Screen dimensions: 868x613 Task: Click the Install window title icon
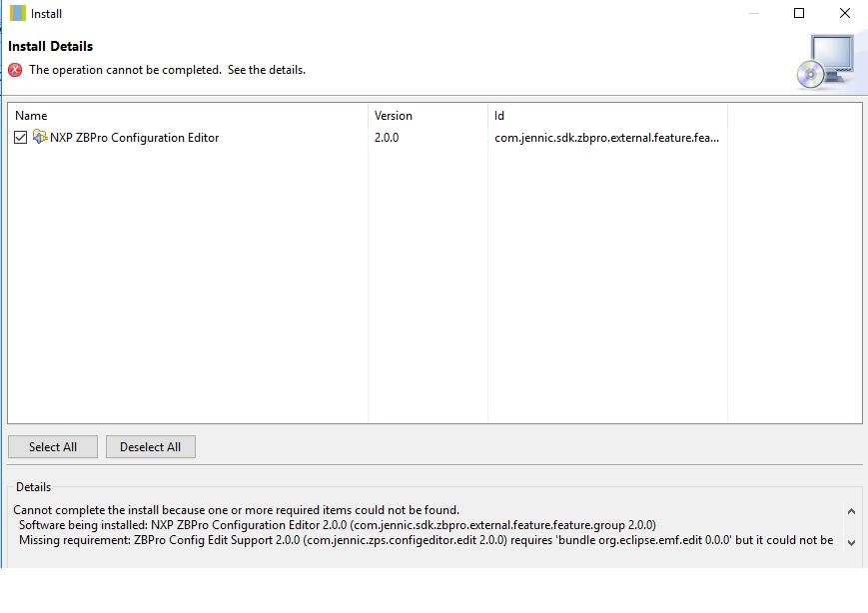[18, 13]
